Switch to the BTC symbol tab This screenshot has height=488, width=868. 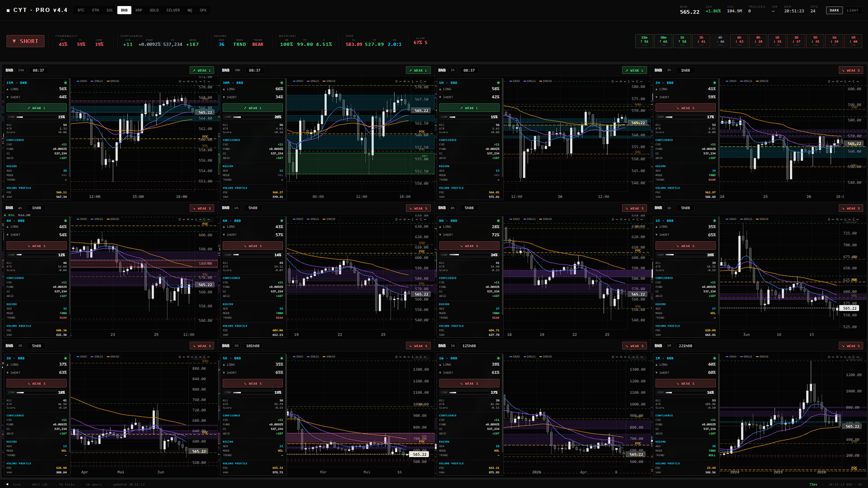click(x=81, y=10)
